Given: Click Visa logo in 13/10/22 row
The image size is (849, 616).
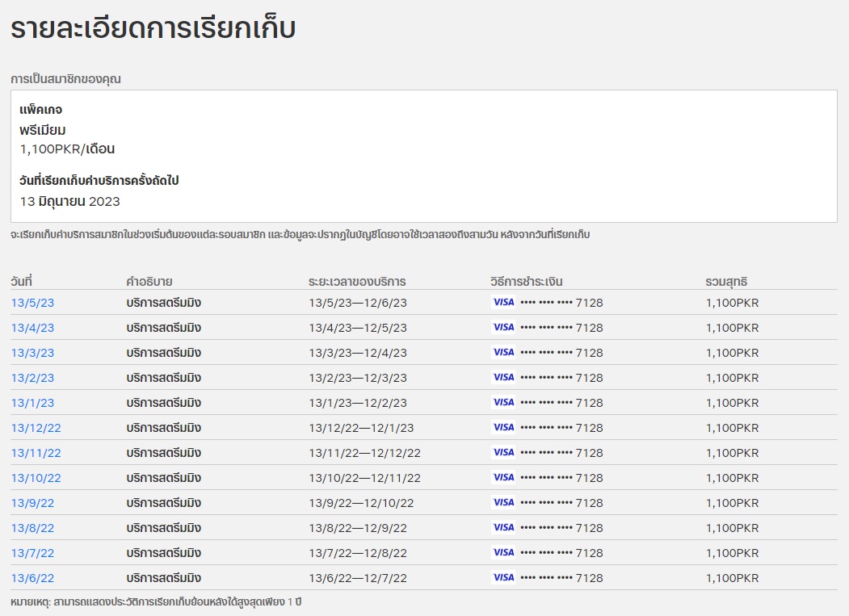Looking at the screenshot, I should [x=503, y=477].
